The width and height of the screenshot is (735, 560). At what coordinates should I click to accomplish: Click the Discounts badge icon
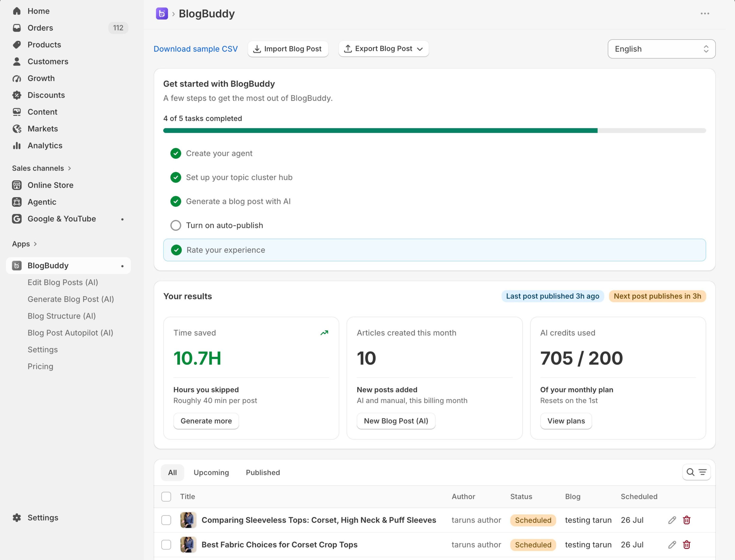(17, 95)
